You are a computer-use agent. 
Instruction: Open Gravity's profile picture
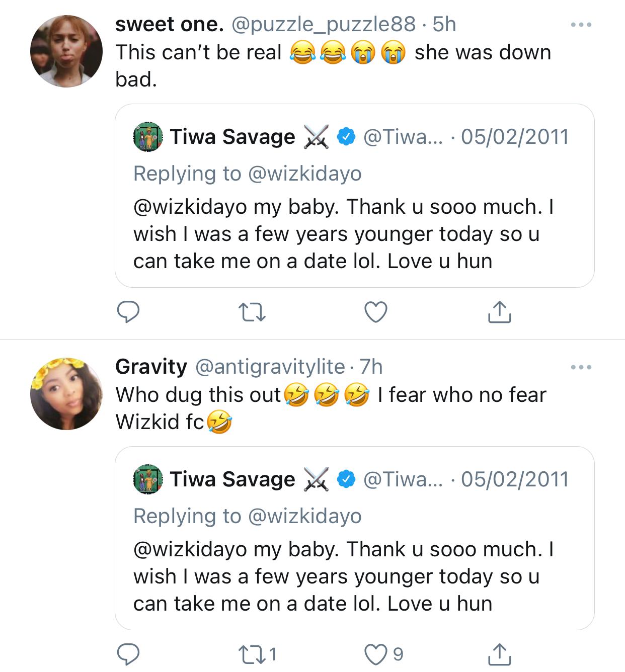(66, 394)
